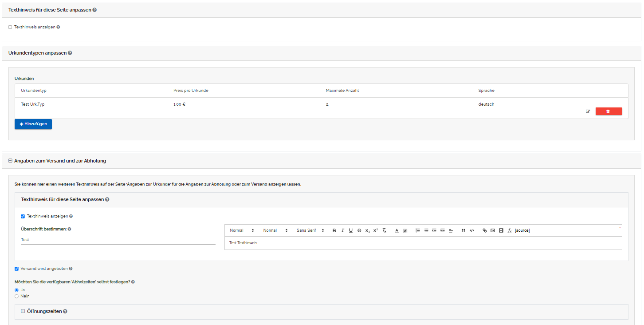Enable the top Texthinweis anzeigen checkbox
Viewport: 644px width, 325px height.
pos(10,27)
